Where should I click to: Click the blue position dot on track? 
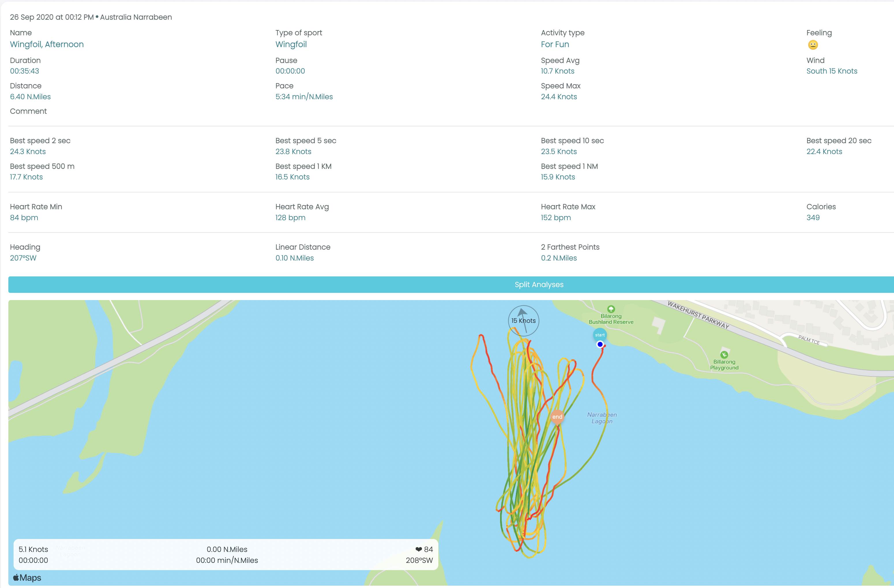pos(600,344)
